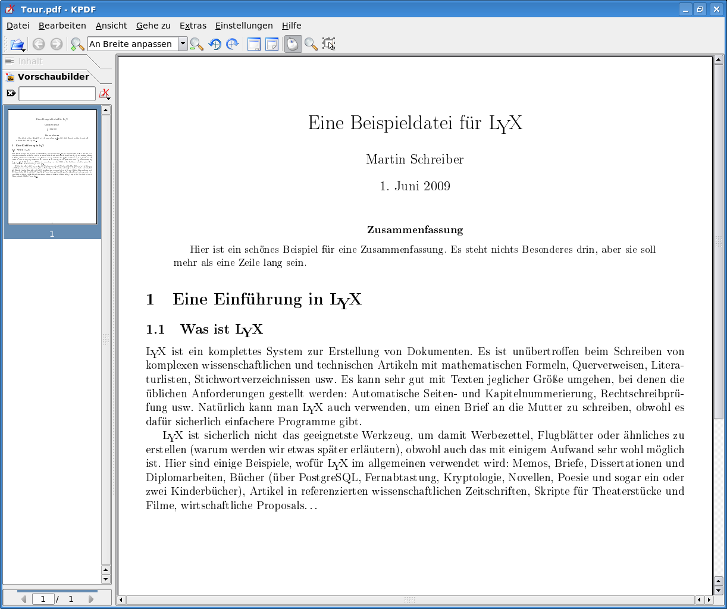This screenshot has height=609, width=727.
Task: Click the horizontal scrollbar handle
Action: click(x=410, y=600)
